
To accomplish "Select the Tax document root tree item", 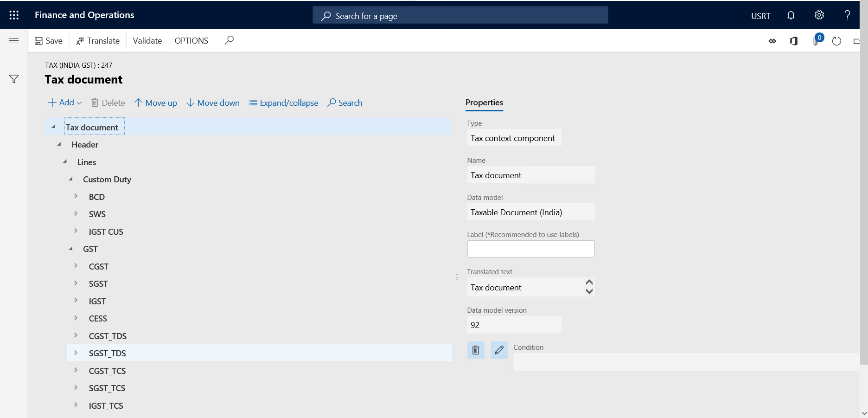I will point(249,127).
